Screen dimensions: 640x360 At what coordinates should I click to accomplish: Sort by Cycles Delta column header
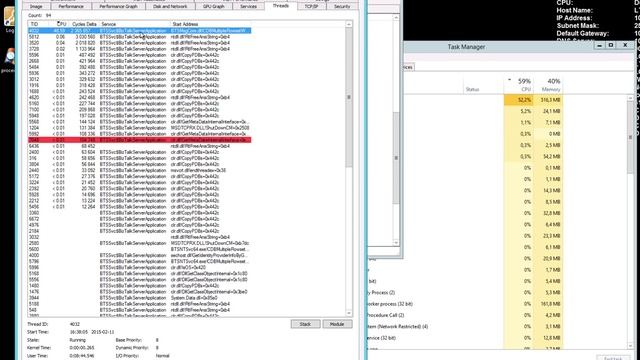tap(84, 24)
